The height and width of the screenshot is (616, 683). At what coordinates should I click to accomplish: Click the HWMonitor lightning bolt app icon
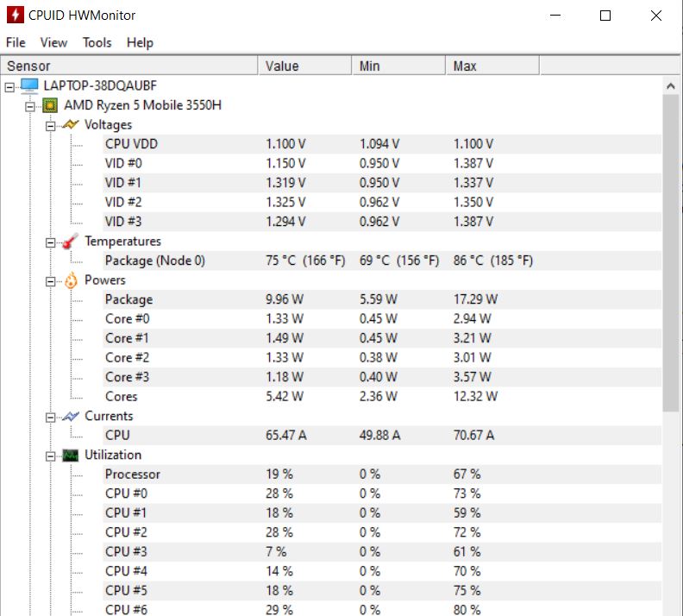[15, 16]
